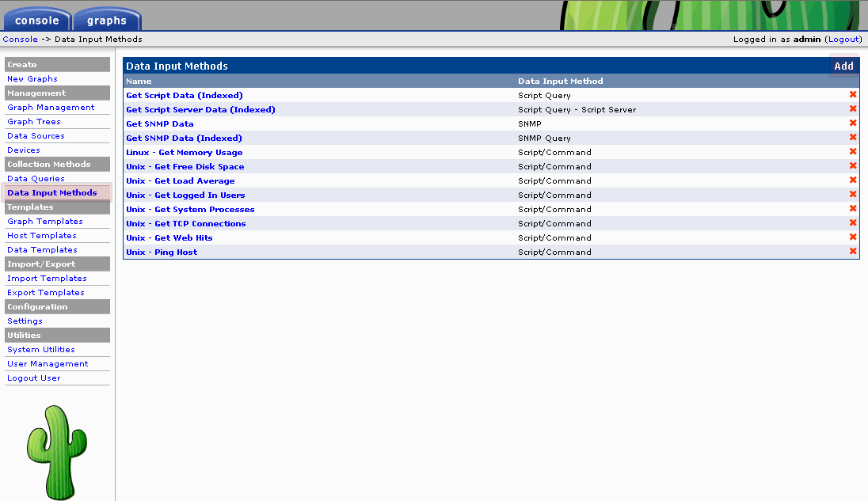Open Host Templates section
This screenshot has width=868, height=501.
[42, 236]
